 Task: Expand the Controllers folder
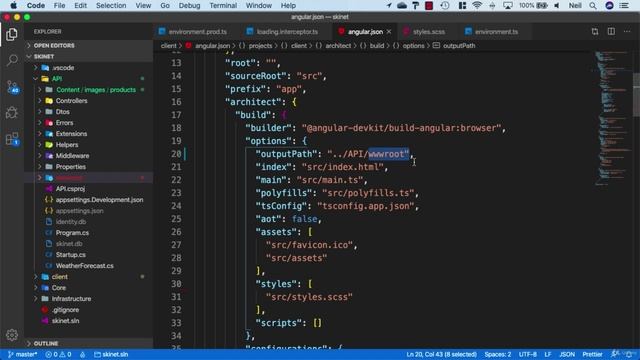[x=89, y=100]
